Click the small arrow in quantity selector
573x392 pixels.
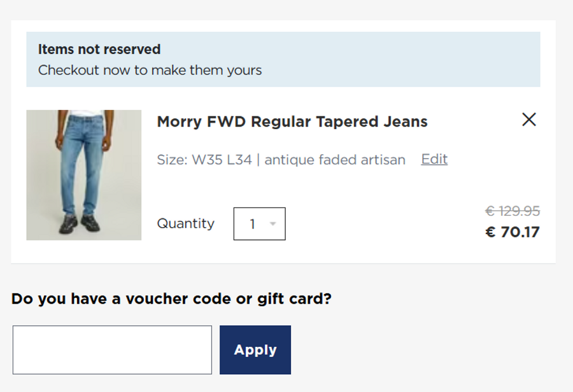[273, 224]
